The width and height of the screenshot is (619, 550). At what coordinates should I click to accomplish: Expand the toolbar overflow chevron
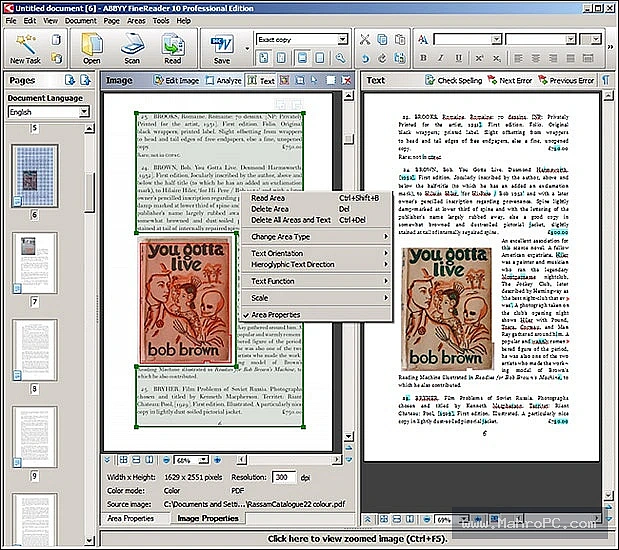coord(610,47)
